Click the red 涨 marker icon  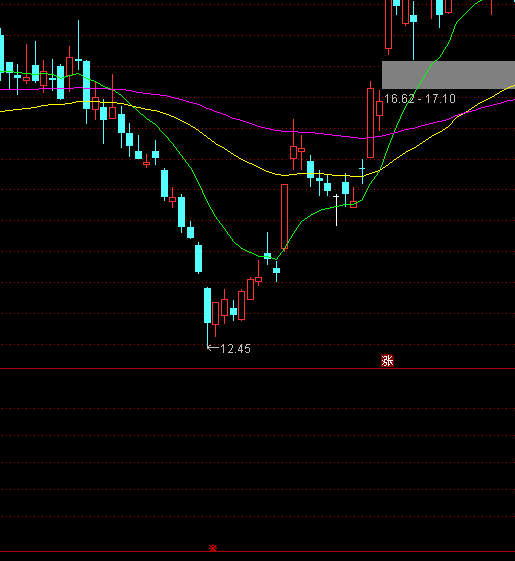pos(387,361)
